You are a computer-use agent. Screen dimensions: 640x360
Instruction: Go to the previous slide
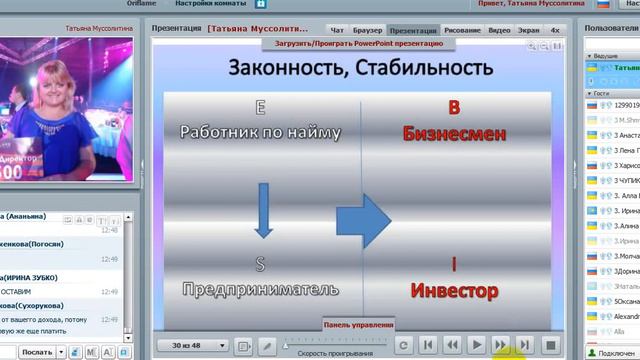tap(452, 345)
